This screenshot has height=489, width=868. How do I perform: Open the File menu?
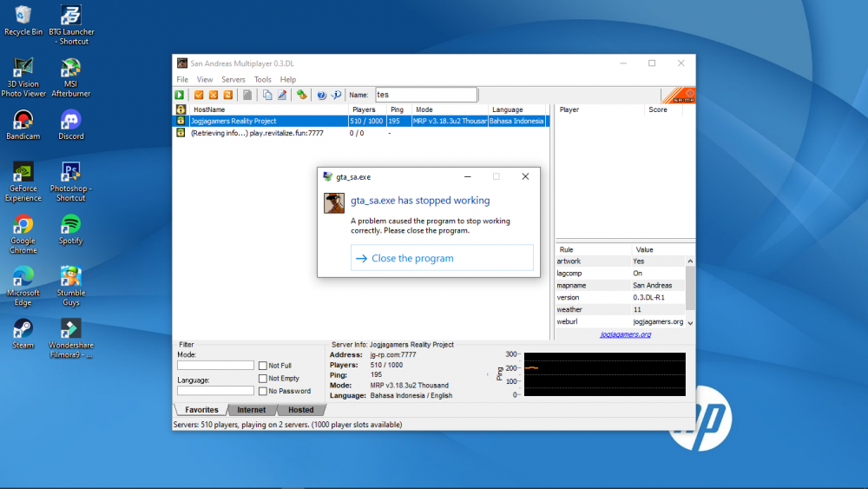[182, 79]
